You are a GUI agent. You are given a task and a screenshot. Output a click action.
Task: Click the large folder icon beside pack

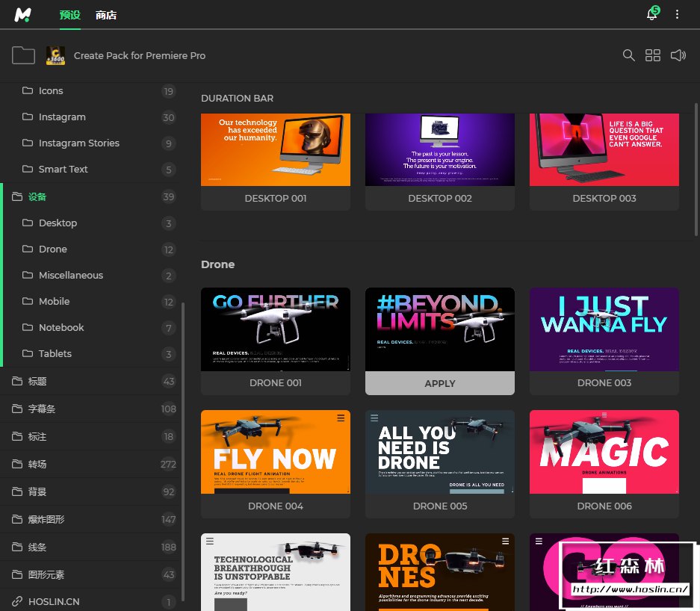24,55
